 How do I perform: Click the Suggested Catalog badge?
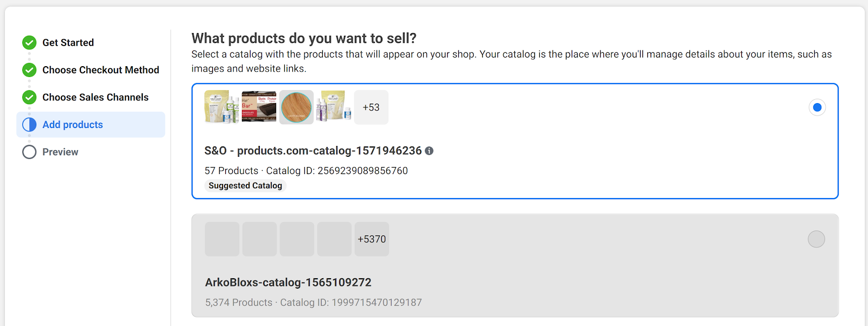[x=245, y=186]
